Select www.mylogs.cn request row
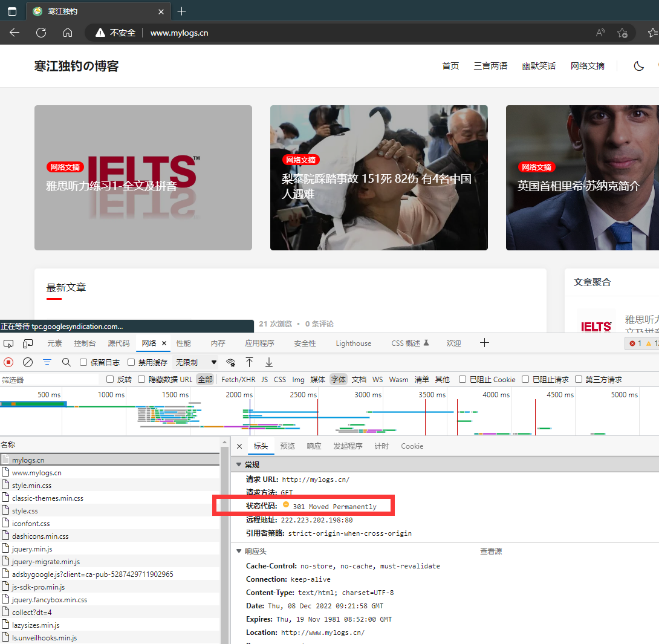The width and height of the screenshot is (659, 644). point(110,472)
